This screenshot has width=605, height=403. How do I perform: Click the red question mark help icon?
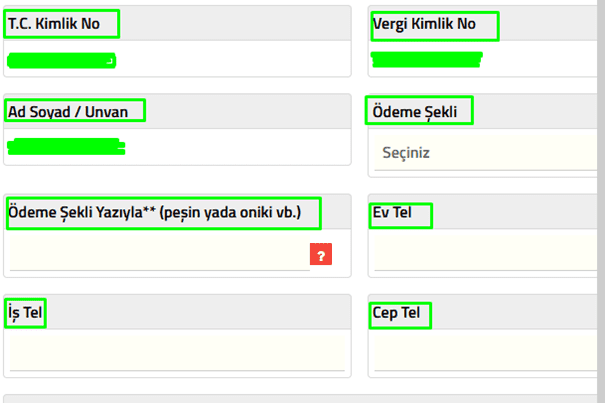point(321,256)
